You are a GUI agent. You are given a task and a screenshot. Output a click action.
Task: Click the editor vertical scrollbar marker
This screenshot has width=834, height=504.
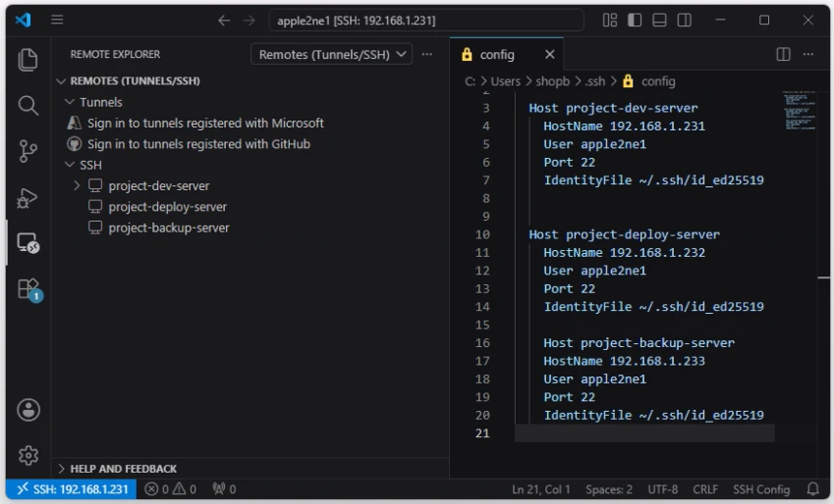tap(823, 277)
